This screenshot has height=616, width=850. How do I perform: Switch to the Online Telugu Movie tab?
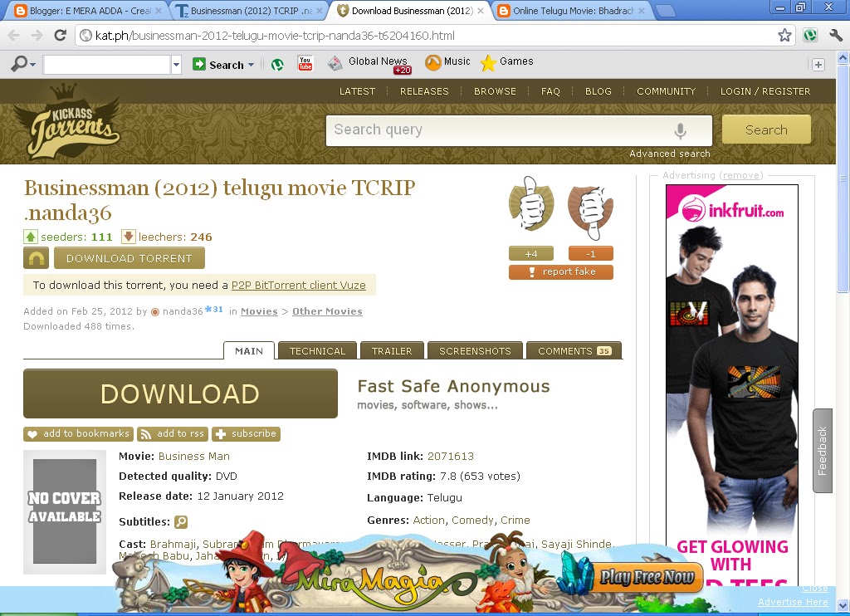[x=574, y=10]
